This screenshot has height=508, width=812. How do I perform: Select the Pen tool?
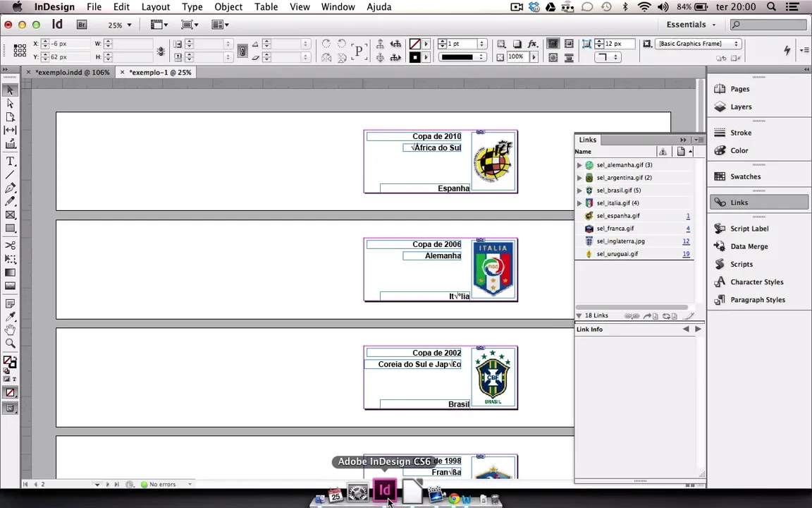[10, 188]
